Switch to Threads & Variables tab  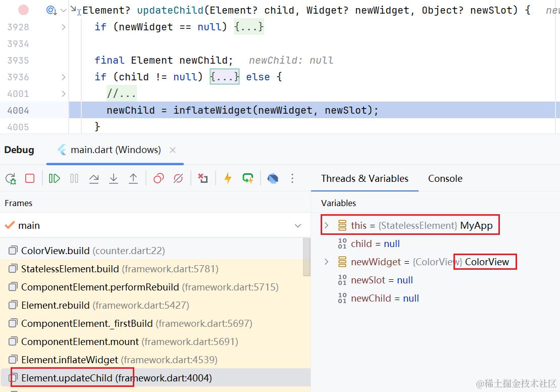tap(365, 178)
